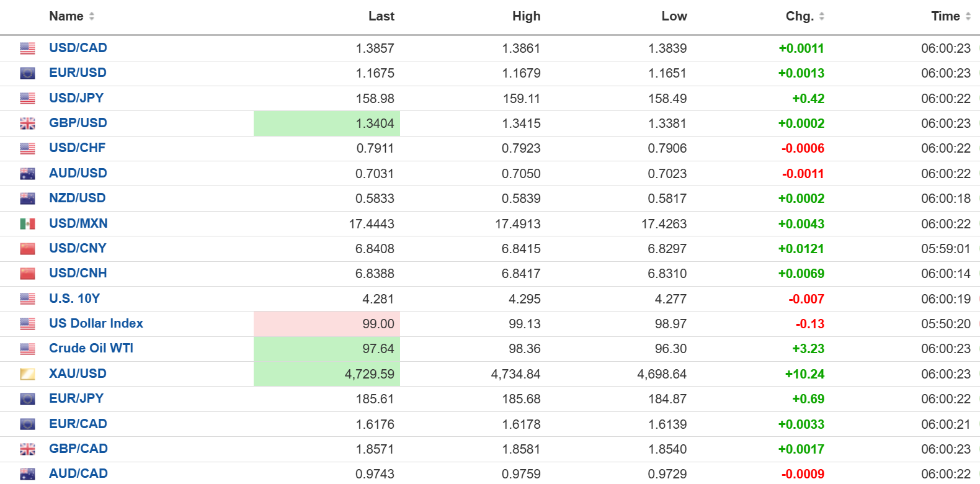Open the Crude Oil WTI link
Screen dimensions: 980x484
(x=91, y=348)
